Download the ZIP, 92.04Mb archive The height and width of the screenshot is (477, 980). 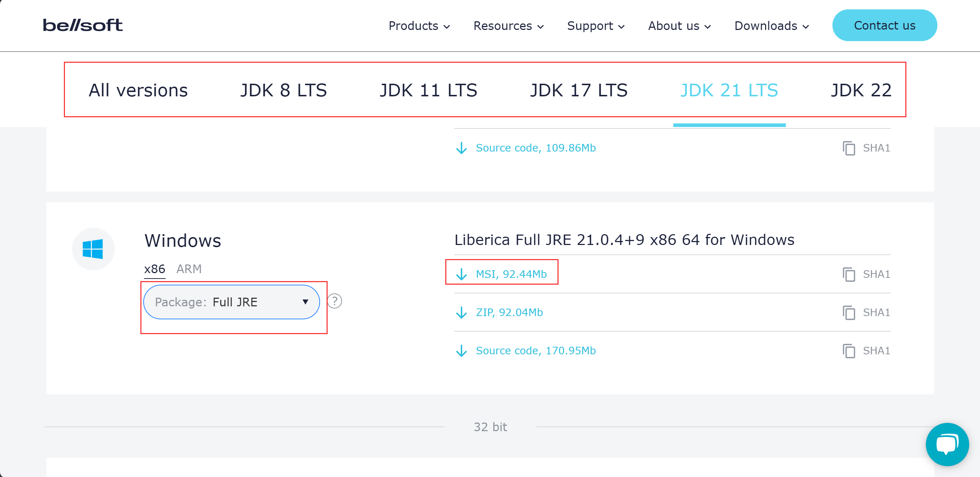click(x=509, y=312)
